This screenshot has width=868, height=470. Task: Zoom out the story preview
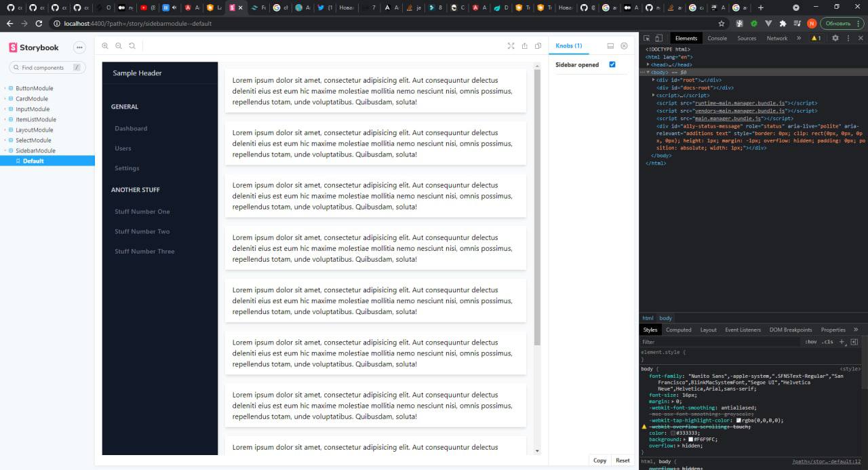pos(119,46)
